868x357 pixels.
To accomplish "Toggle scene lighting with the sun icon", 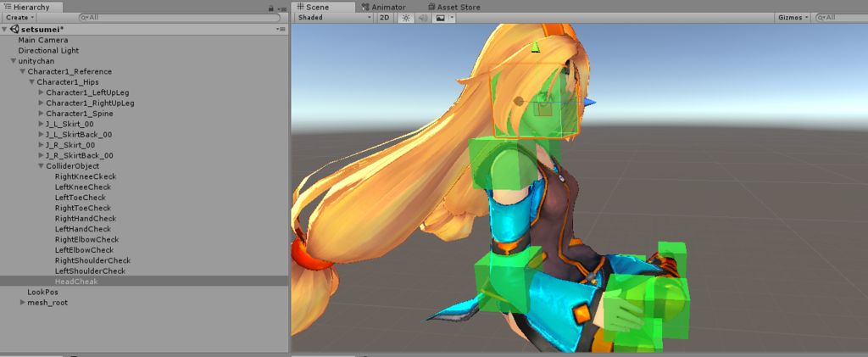I will [x=406, y=18].
